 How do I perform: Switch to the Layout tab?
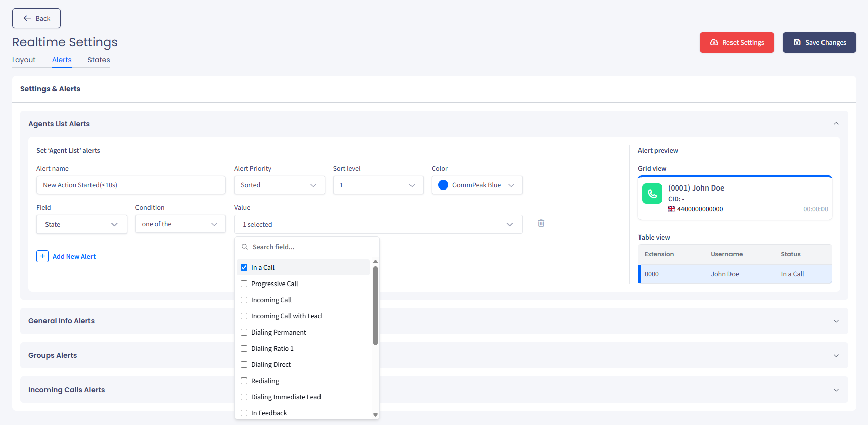pyautogui.click(x=24, y=60)
